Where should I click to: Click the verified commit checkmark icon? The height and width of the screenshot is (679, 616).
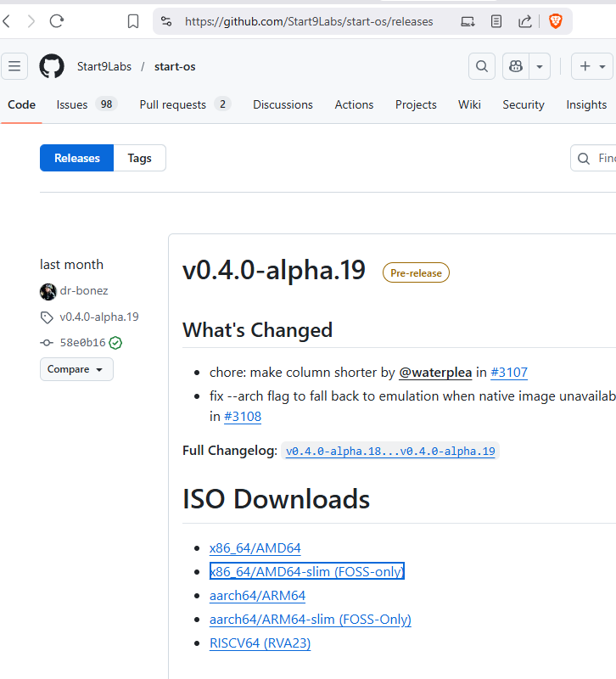pyautogui.click(x=115, y=343)
